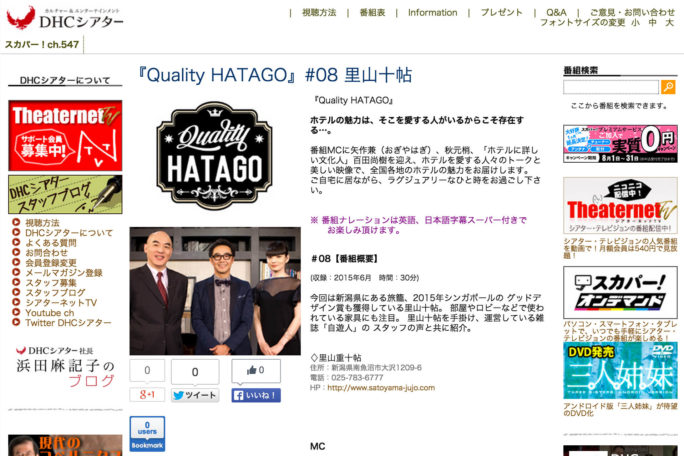Open sidebar link スタッフ募集
The width and height of the screenshot is (684, 456).
(x=51, y=283)
